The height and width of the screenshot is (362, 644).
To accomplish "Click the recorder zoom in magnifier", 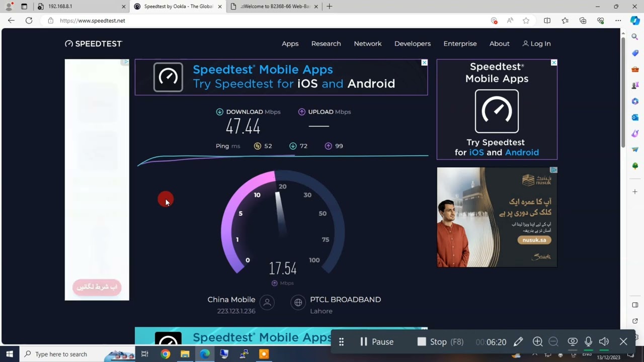I will [x=537, y=342].
